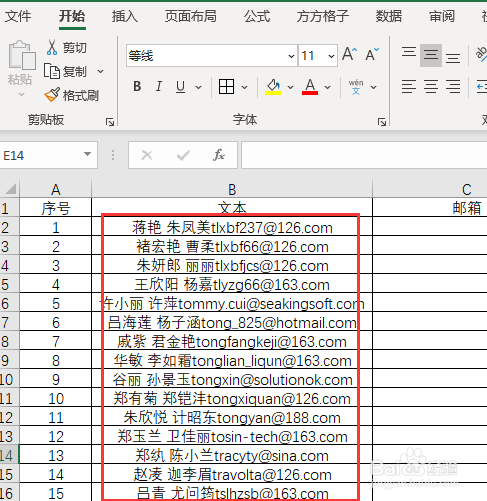
Task: Center text horizontally
Action: [431, 87]
